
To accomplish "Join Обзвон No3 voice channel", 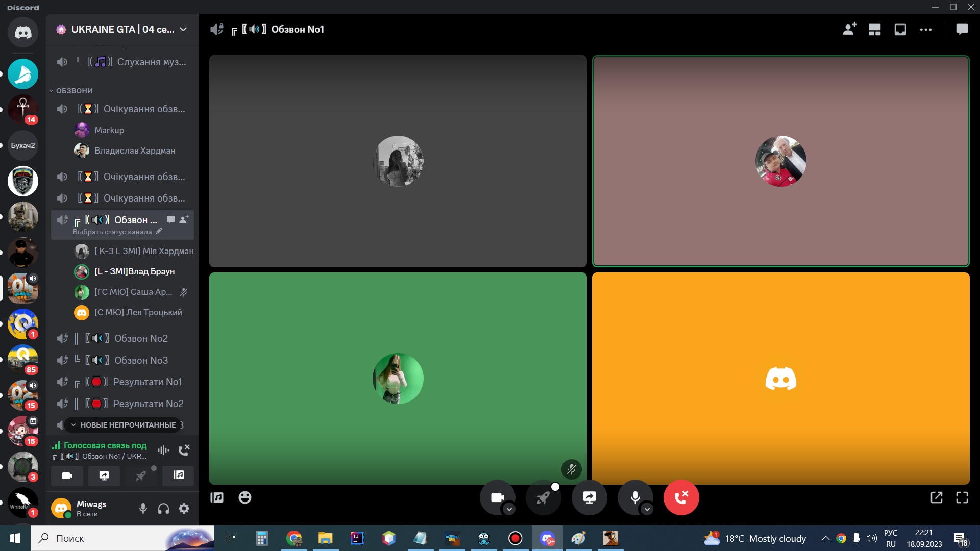I will point(122,360).
